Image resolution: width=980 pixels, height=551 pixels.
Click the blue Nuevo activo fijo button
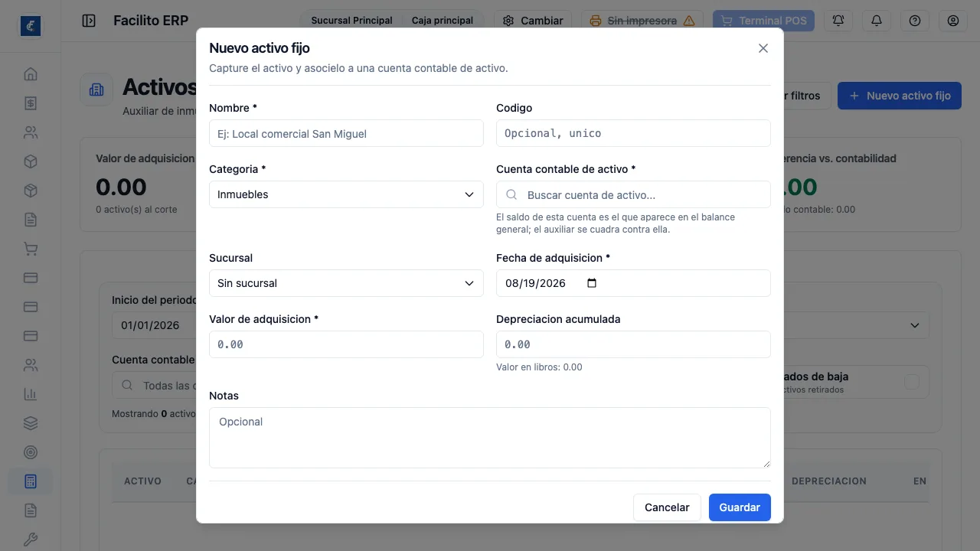tap(900, 96)
